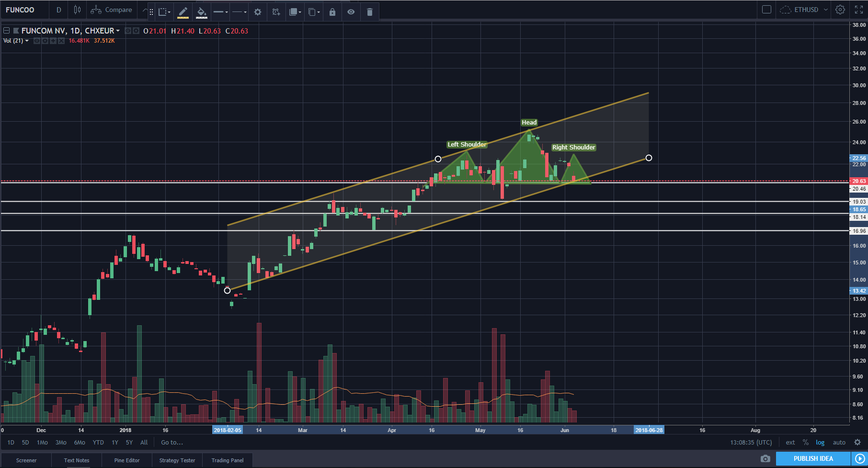Open the candlestick chart style selector
The width and height of the screenshot is (868, 468).
[x=77, y=10]
